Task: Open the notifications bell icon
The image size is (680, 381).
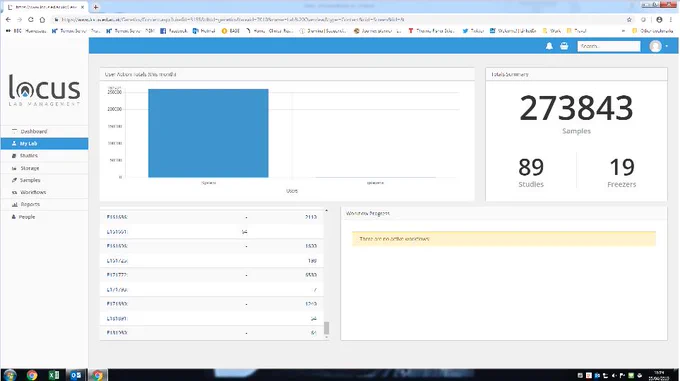Action: (x=549, y=46)
